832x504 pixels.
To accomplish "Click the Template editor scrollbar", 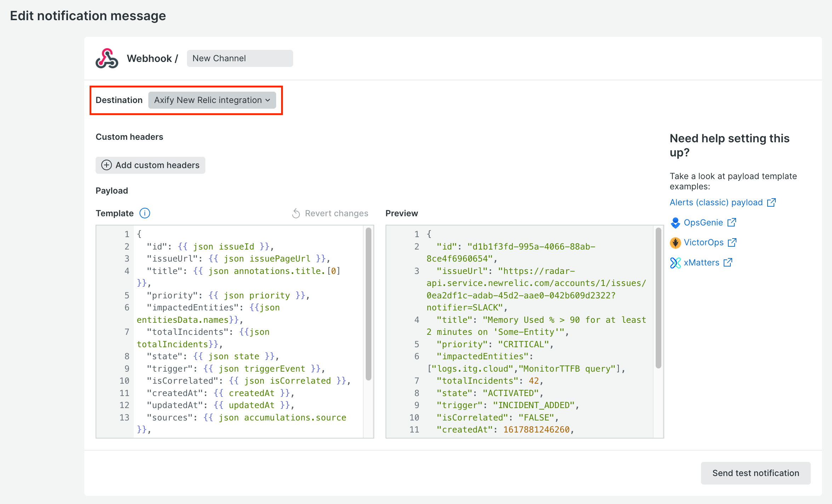I will click(x=368, y=304).
